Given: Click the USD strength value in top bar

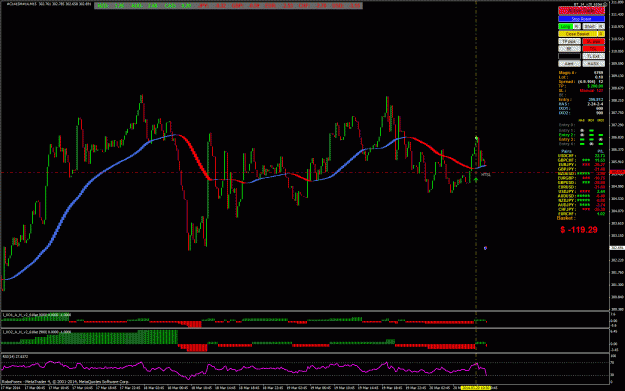Looking at the screenshot, I should pos(354,6).
